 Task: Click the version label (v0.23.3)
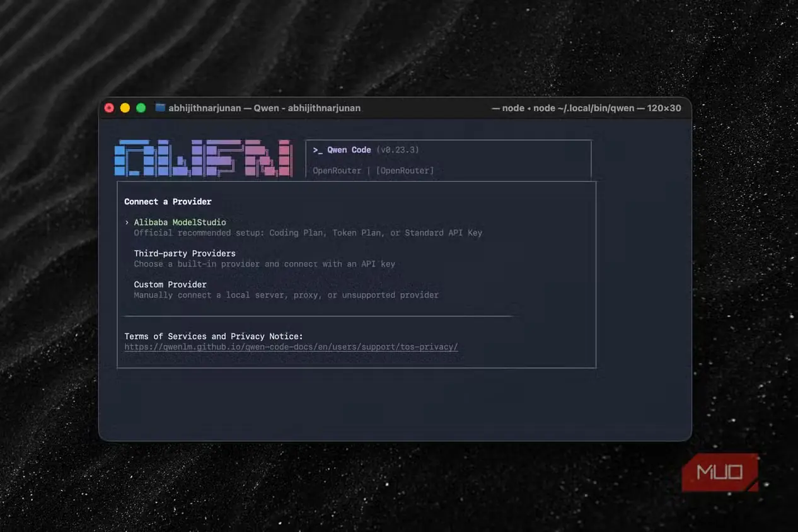coord(398,150)
